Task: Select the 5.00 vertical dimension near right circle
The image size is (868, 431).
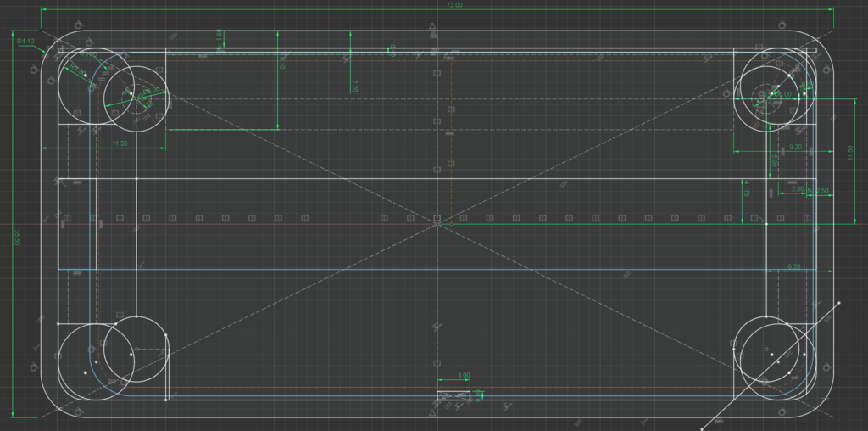Action: coord(774,158)
